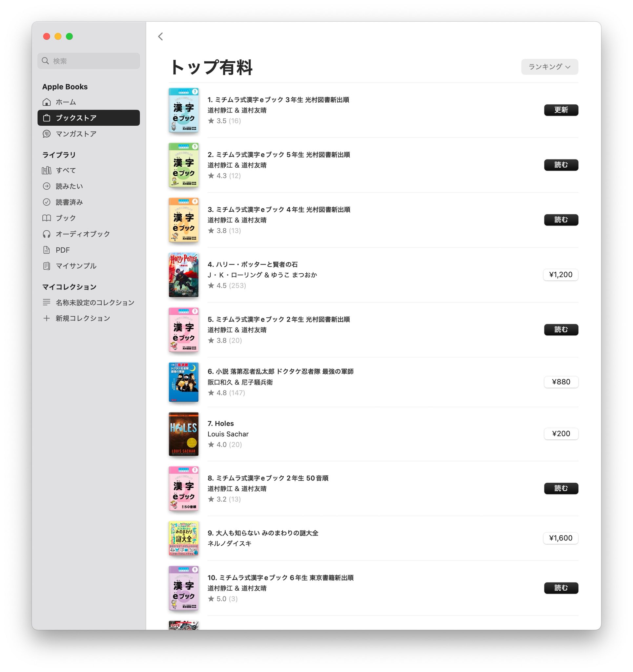Open the Holes book cover

pos(184,434)
